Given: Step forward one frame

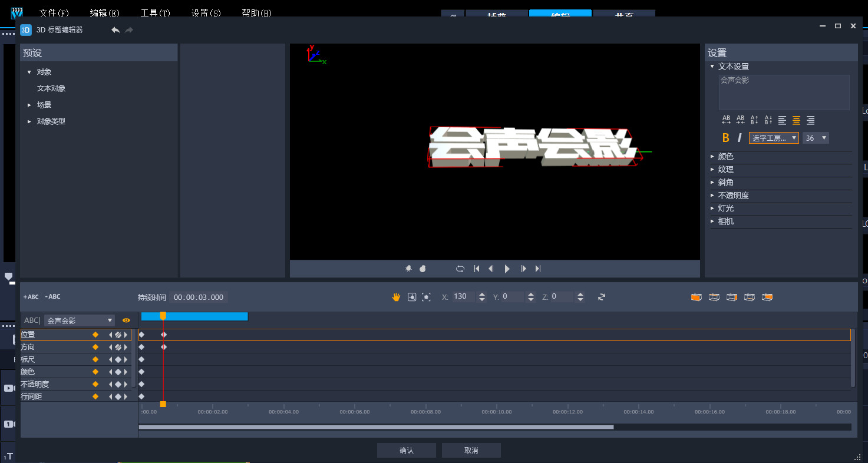Looking at the screenshot, I should pyautogui.click(x=523, y=269).
